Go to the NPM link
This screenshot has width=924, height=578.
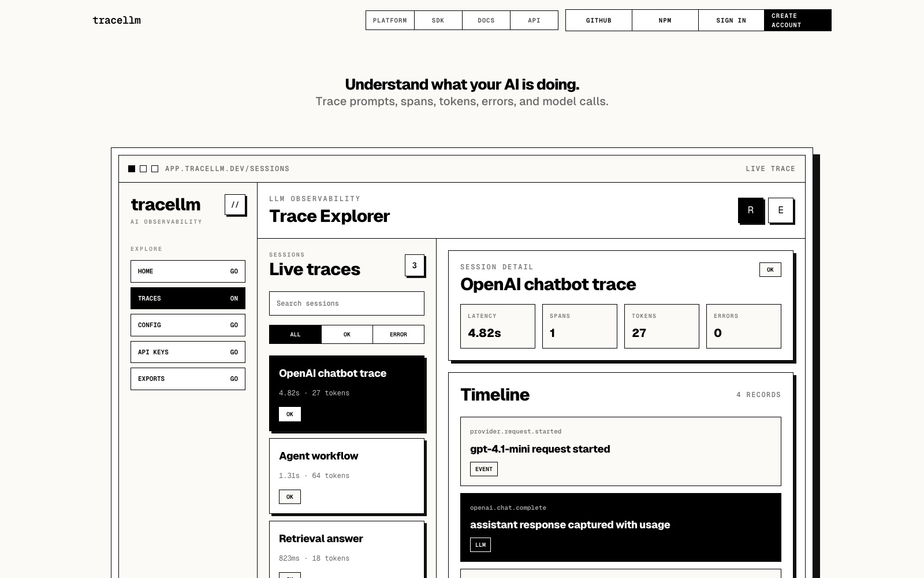(665, 20)
